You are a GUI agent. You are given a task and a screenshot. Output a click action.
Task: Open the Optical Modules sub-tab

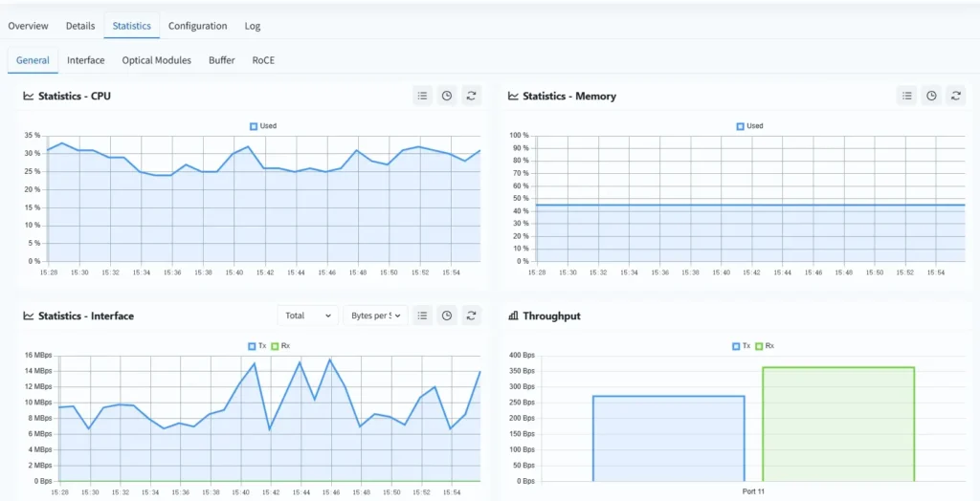point(156,60)
